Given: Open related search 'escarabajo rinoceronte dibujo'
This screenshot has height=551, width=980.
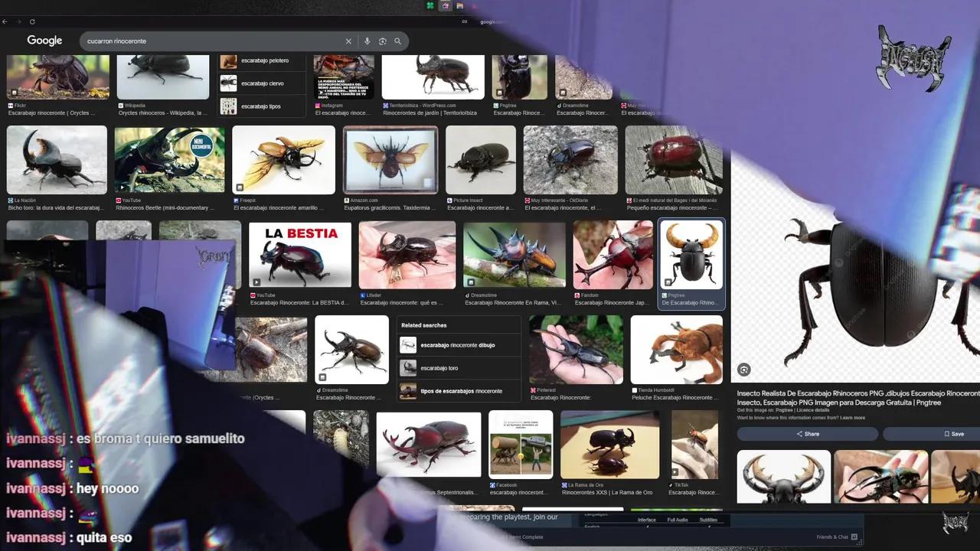Looking at the screenshot, I should (459, 345).
